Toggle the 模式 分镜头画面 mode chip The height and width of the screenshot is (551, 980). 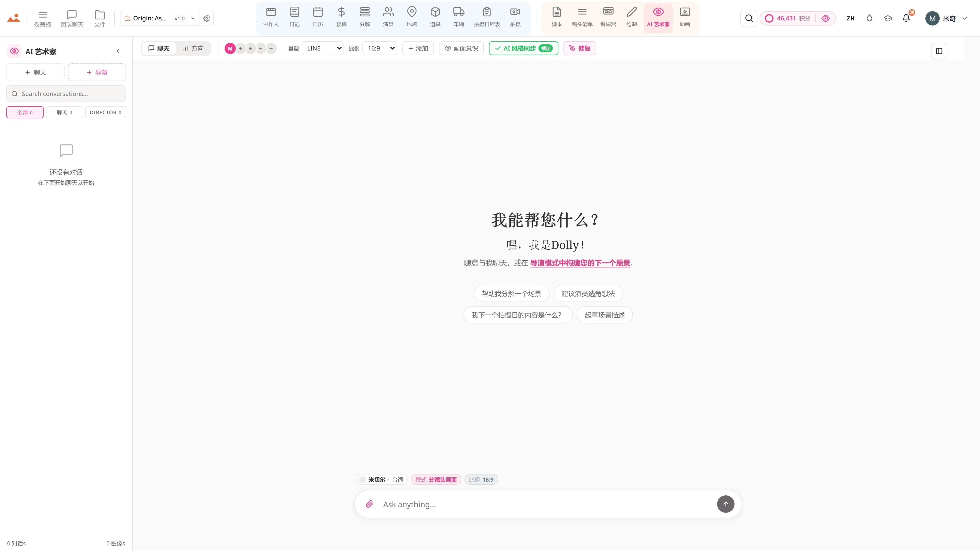coord(436,480)
